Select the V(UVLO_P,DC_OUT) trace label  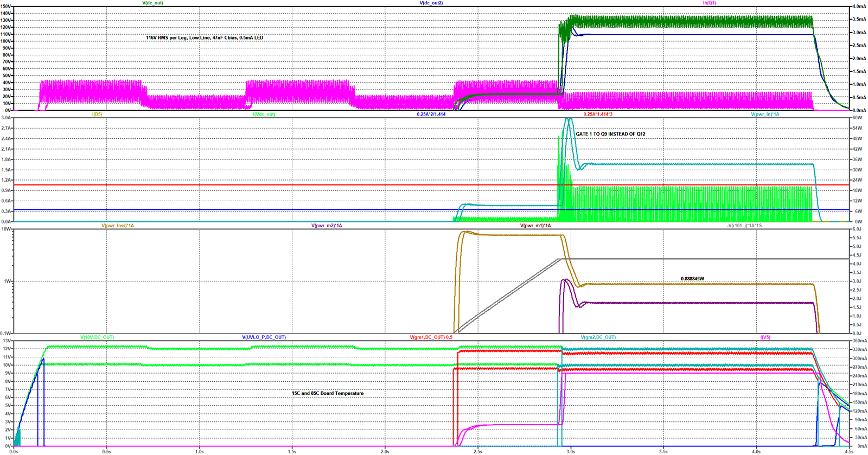pyautogui.click(x=264, y=337)
